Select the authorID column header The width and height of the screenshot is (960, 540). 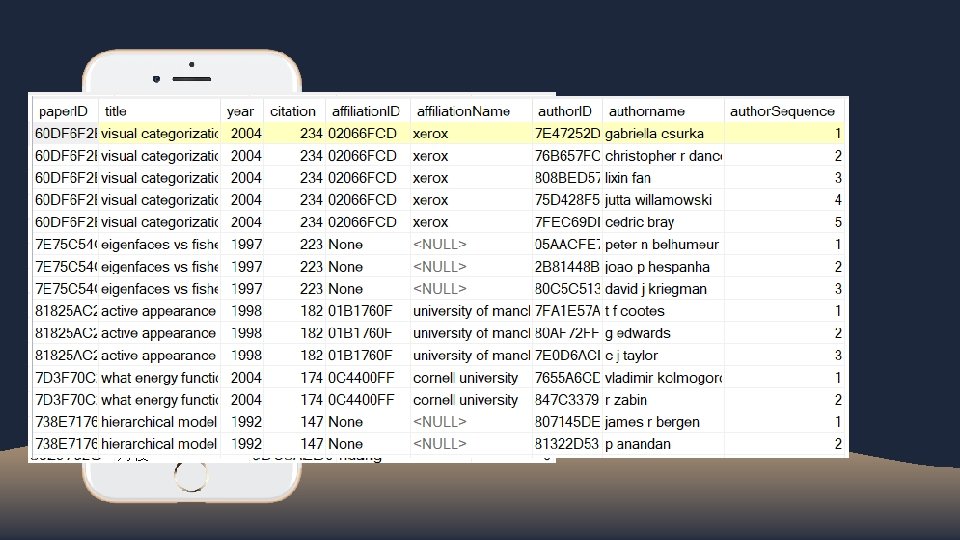click(568, 111)
